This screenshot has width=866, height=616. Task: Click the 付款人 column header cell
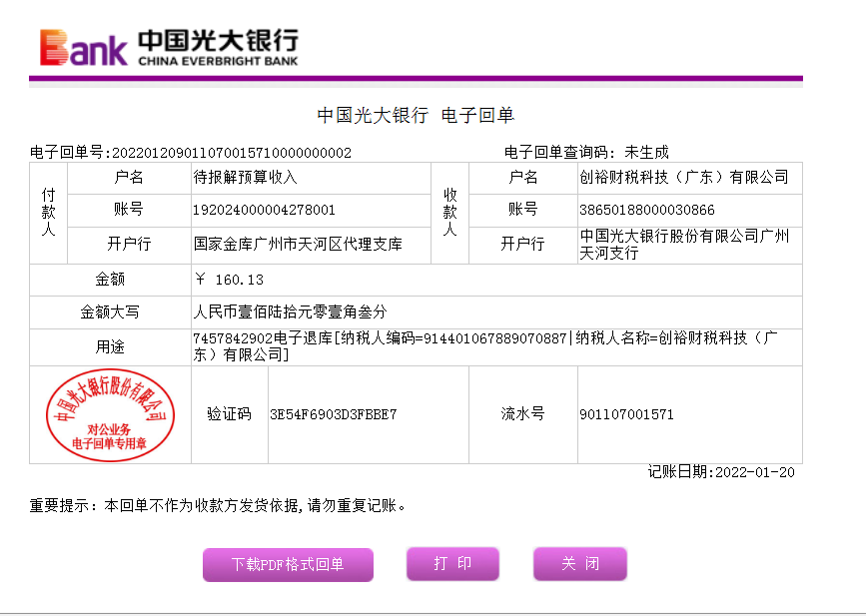[49, 213]
